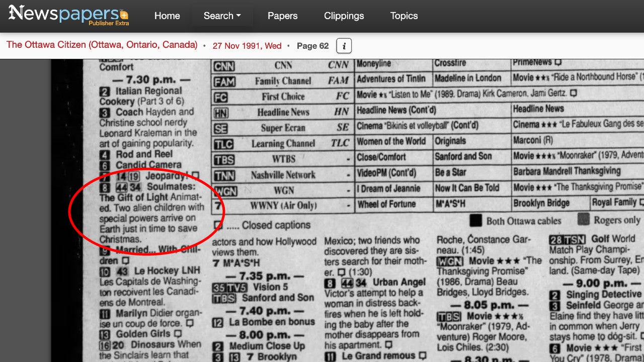View your Clippings

[344, 16]
